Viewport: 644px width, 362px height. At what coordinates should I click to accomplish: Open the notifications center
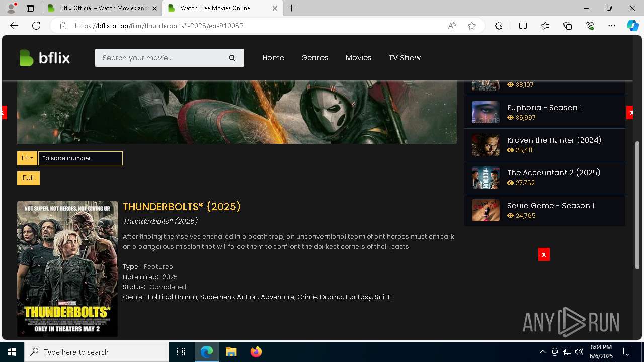pyautogui.click(x=627, y=352)
